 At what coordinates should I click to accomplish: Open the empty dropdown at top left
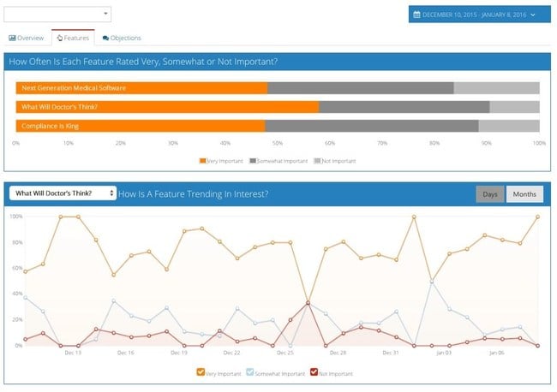click(57, 15)
